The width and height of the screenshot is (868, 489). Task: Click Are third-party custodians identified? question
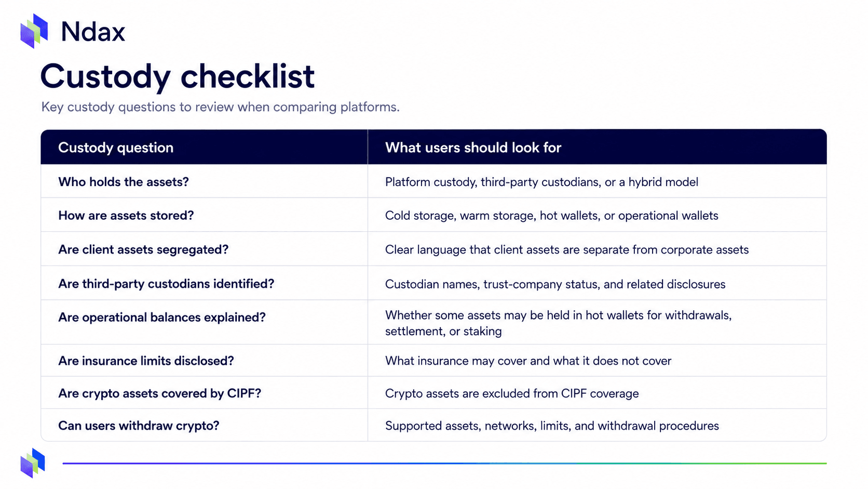pyautogui.click(x=166, y=284)
